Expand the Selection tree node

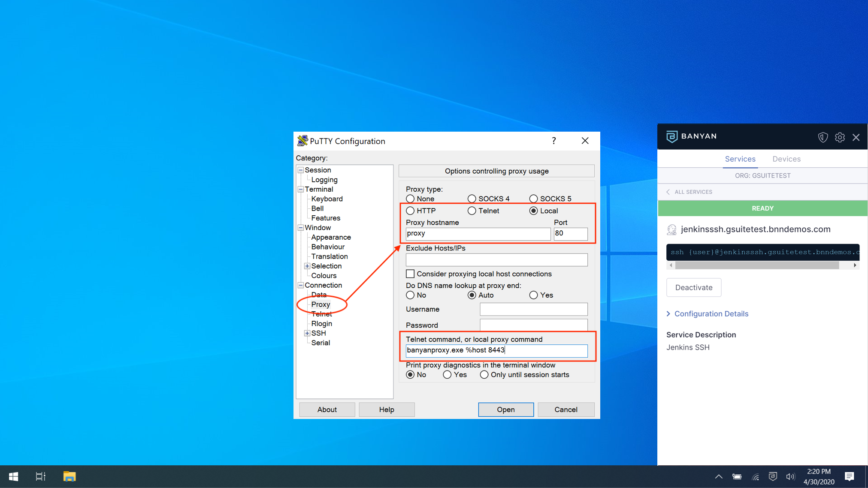tap(307, 266)
